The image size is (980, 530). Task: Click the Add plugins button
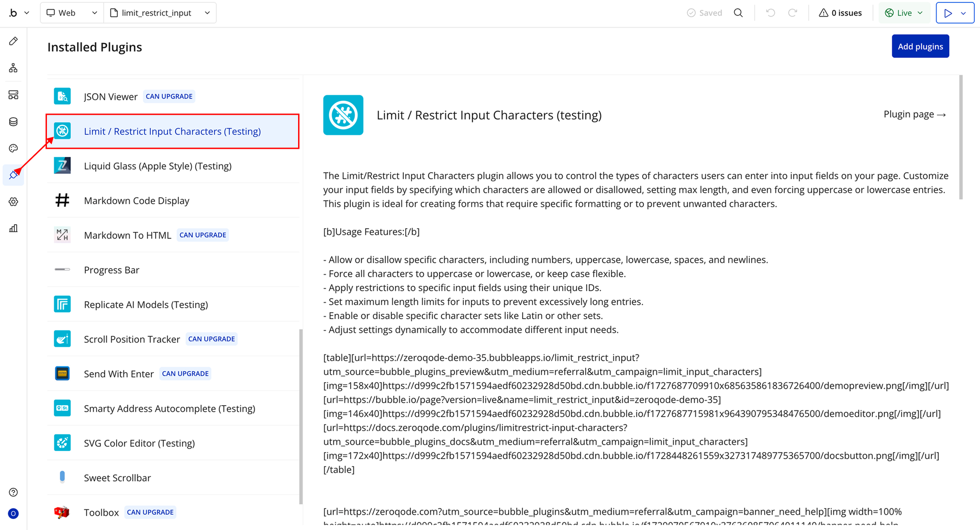coord(920,46)
